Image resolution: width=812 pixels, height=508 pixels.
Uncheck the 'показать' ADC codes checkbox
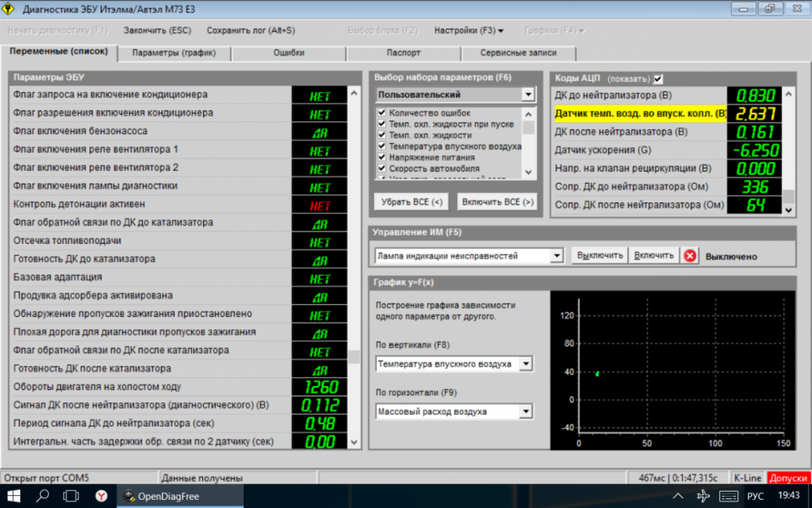pyautogui.click(x=659, y=79)
